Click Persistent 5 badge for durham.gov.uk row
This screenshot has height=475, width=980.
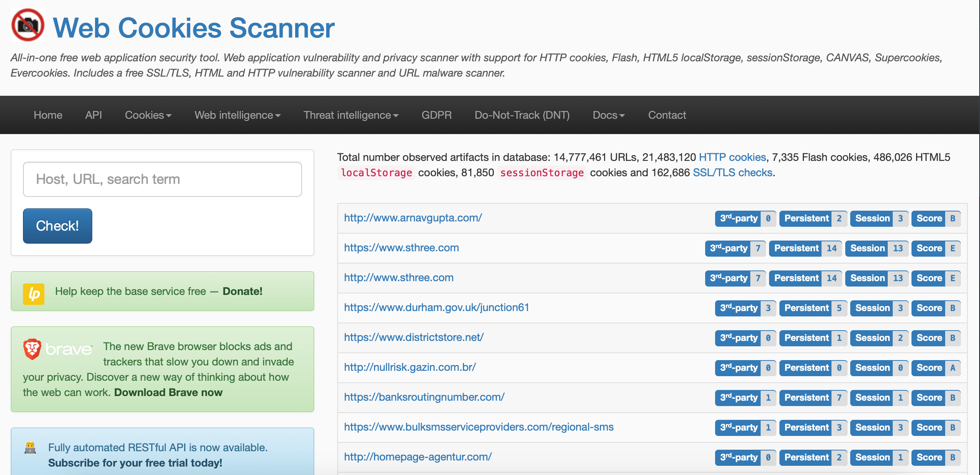coord(813,308)
